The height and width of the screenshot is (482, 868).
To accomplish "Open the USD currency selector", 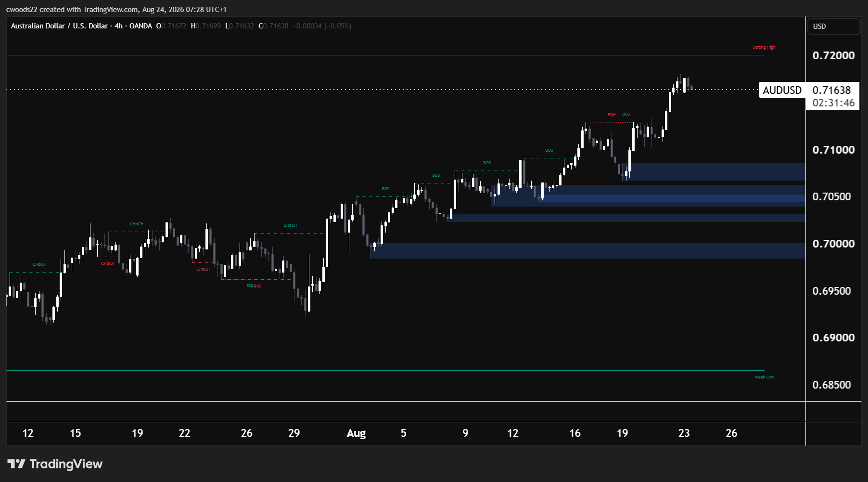I will click(x=833, y=26).
